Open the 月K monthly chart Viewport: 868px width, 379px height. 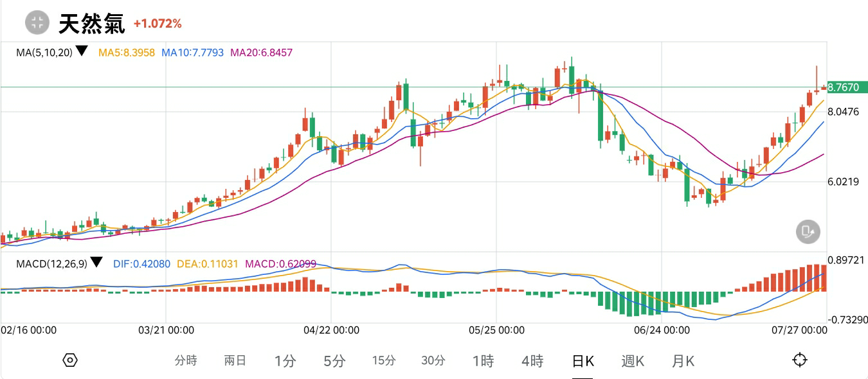point(683,361)
